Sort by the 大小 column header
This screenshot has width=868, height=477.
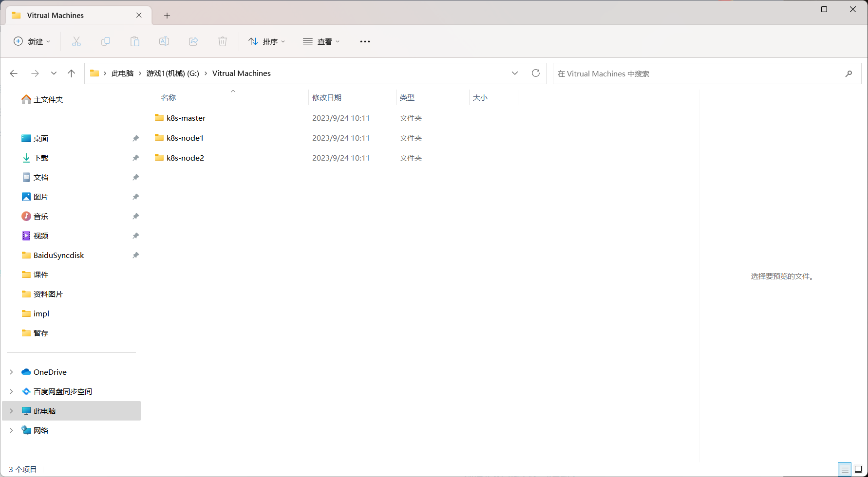pos(480,97)
